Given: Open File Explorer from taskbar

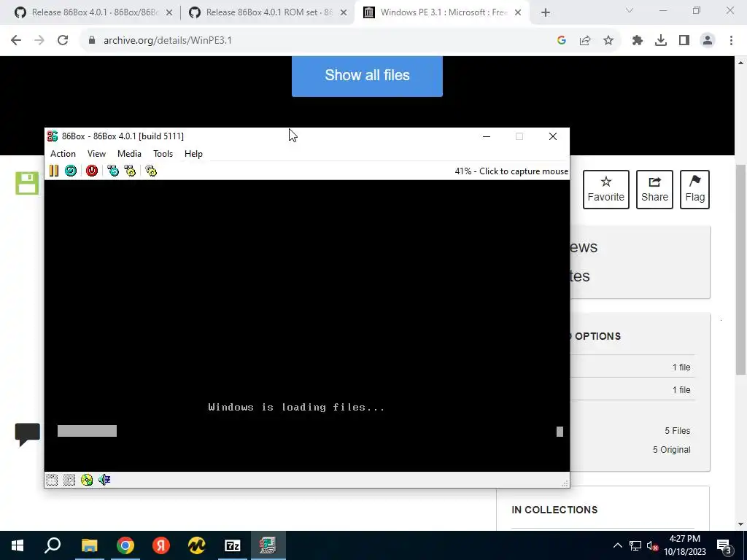Looking at the screenshot, I should [89, 545].
